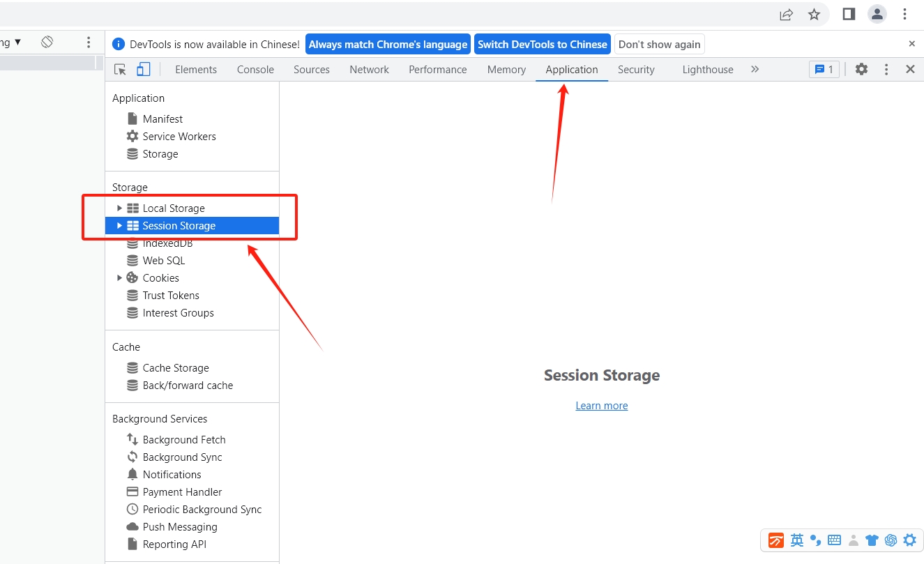Expand the Local Storage tree
The width and height of the screenshot is (924, 564).
tap(119, 208)
